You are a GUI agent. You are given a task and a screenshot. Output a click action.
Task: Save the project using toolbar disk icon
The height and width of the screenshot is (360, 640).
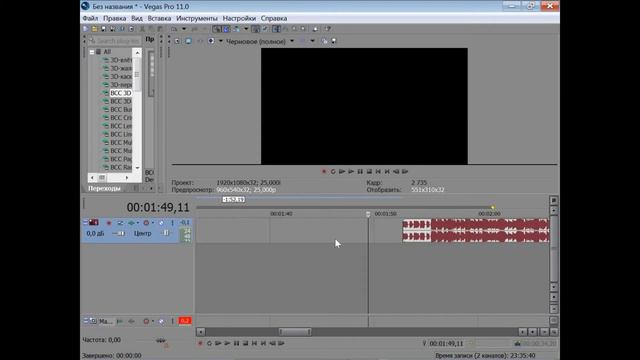tap(103, 29)
